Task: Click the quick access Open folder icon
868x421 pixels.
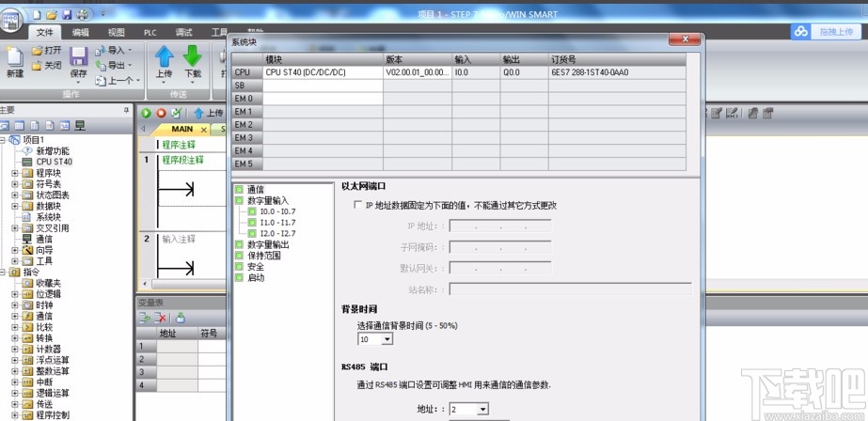Action: tap(52, 13)
